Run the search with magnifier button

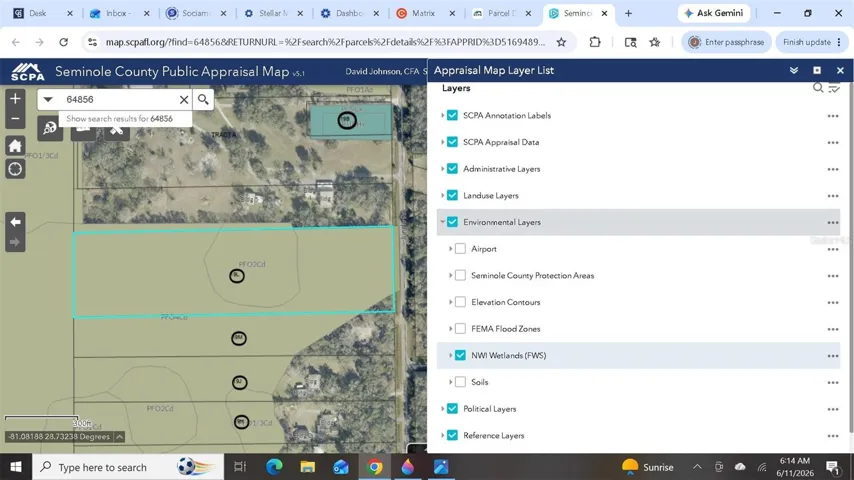click(x=203, y=99)
